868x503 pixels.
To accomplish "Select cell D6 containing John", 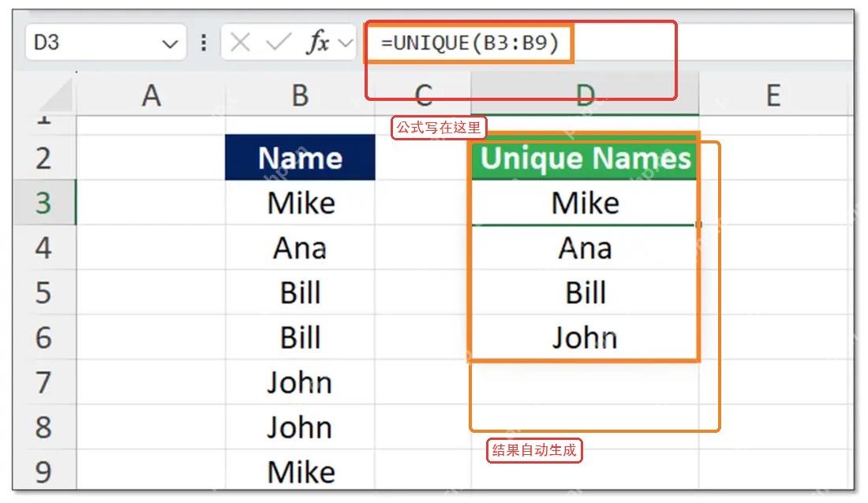I will coord(586,337).
